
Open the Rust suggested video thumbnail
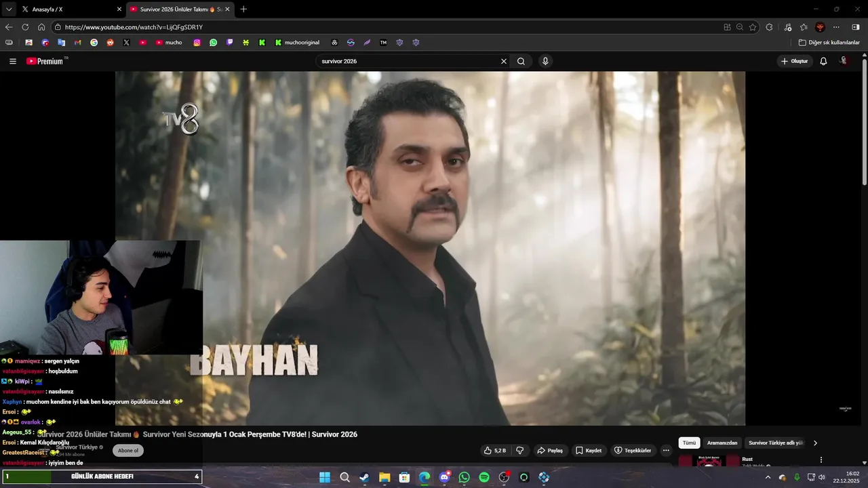pyautogui.click(x=709, y=461)
